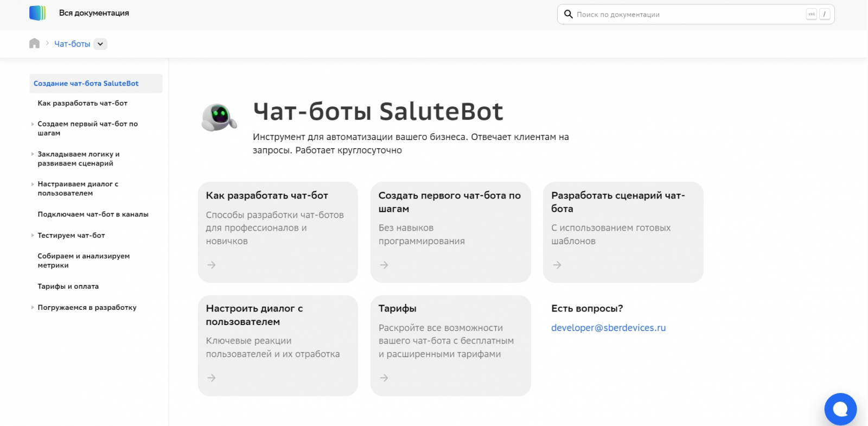Click the Sber documentation logo icon
Image resolution: width=868 pixels, height=426 pixels.
(37, 13)
